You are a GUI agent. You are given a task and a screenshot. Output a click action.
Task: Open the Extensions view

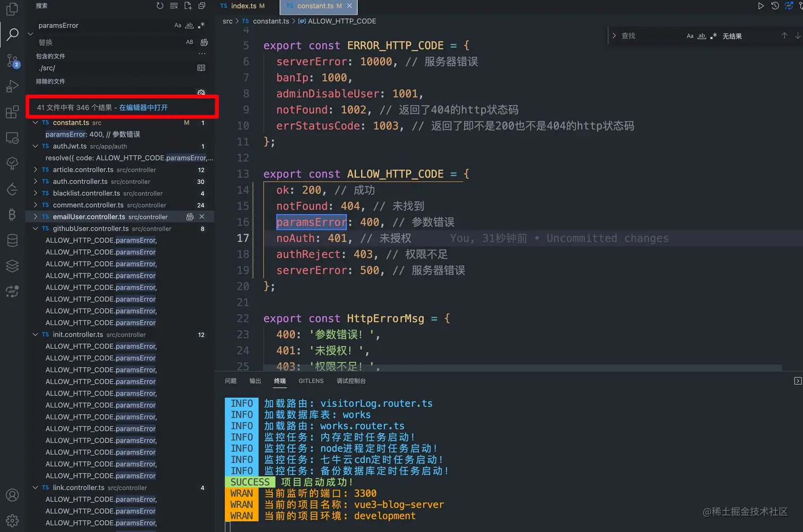(12, 112)
